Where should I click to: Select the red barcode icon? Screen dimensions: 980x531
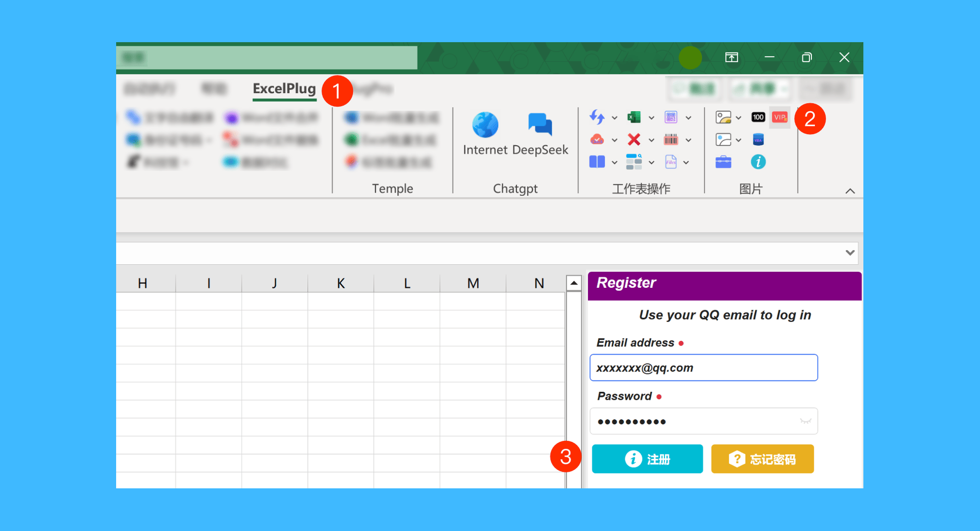coord(671,140)
